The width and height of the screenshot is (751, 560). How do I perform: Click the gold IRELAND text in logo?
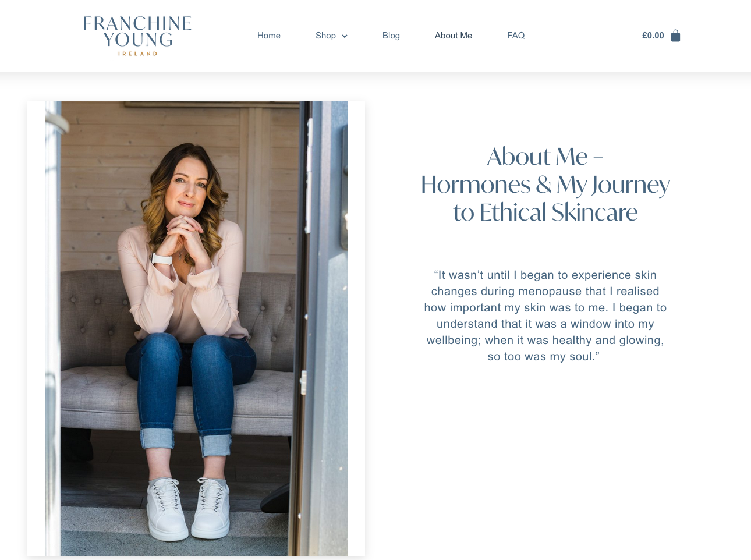(137, 54)
